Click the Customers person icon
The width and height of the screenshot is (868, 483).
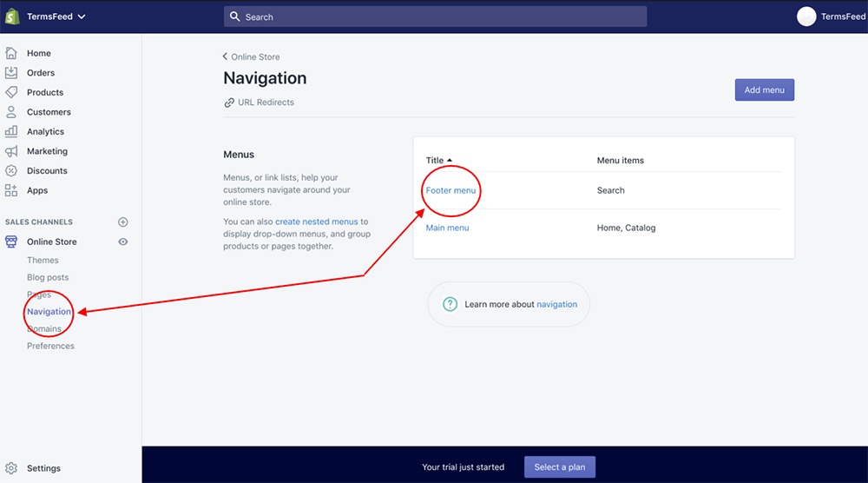(11, 112)
